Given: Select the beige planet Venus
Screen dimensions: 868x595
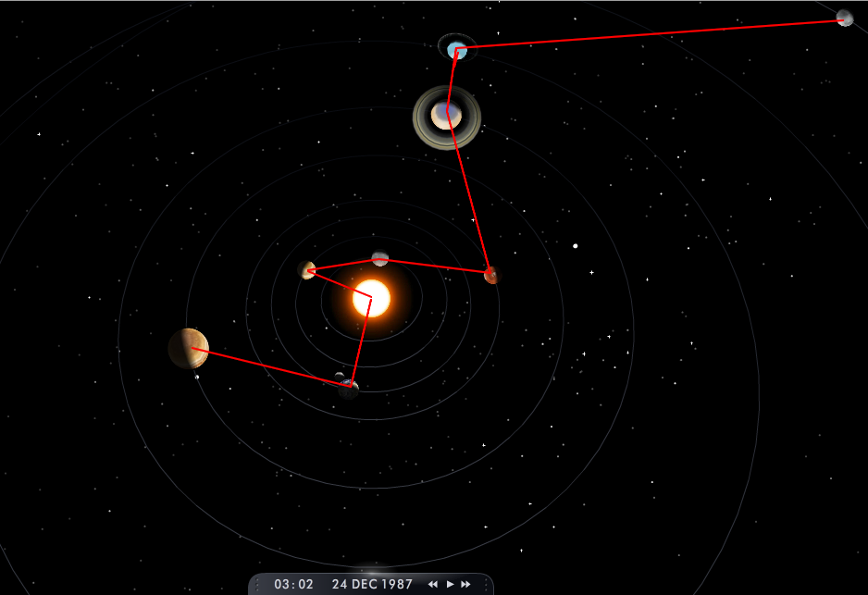Looking at the screenshot, I should pos(307,269).
